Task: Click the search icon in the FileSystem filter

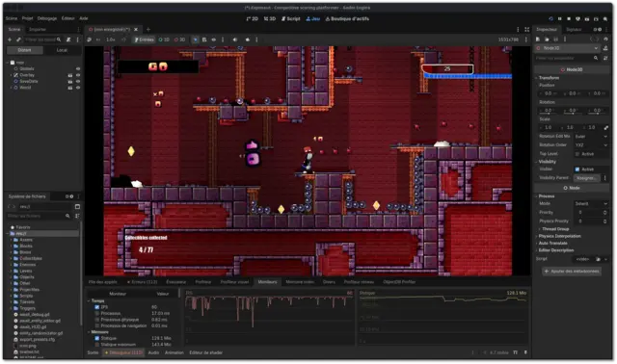Action: [67, 216]
